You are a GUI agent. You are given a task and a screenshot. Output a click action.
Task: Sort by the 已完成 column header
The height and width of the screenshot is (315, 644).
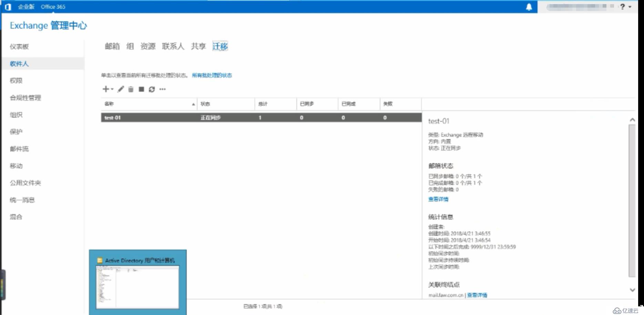coord(359,104)
